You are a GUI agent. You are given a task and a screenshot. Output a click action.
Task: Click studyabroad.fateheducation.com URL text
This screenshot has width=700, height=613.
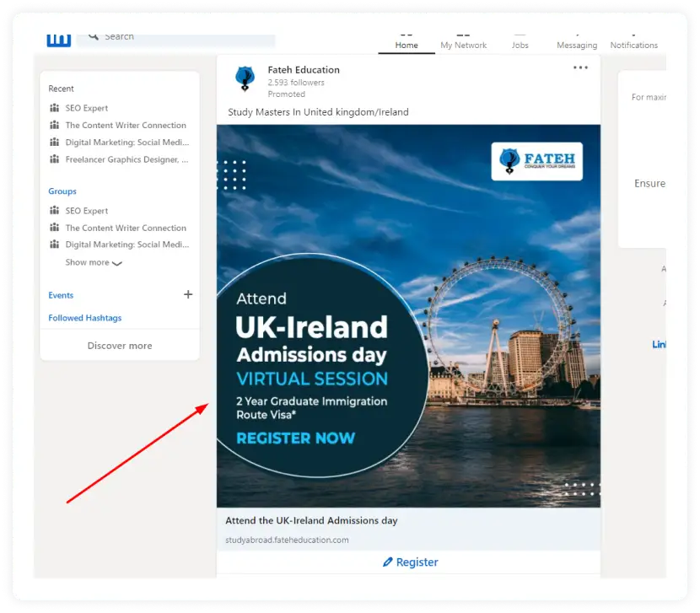point(287,540)
